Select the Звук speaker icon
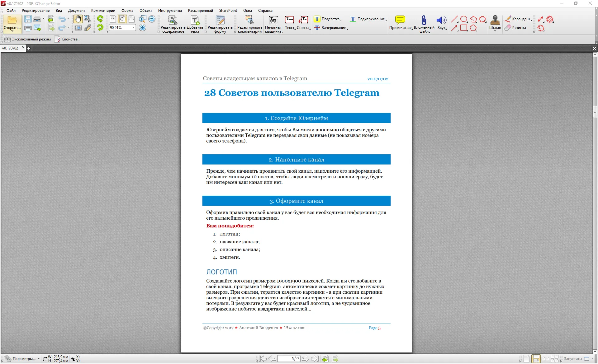The width and height of the screenshot is (598, 364). click(441, 20)
